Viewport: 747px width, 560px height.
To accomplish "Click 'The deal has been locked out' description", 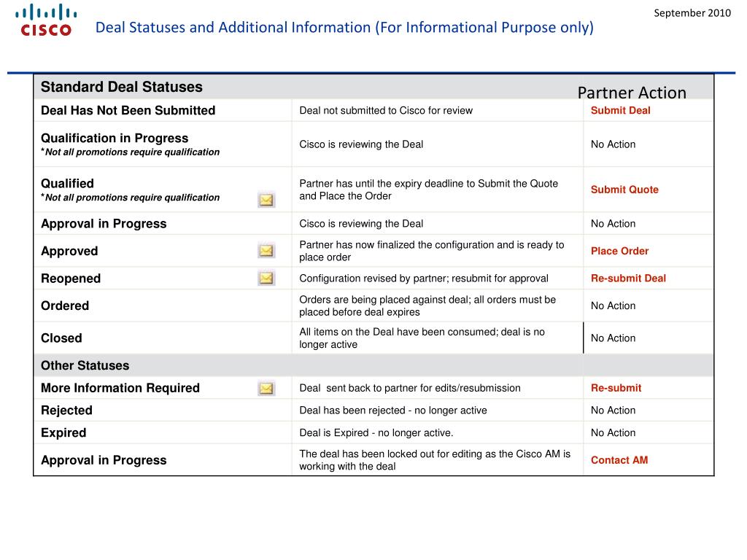I will click(x=435, y=460).
